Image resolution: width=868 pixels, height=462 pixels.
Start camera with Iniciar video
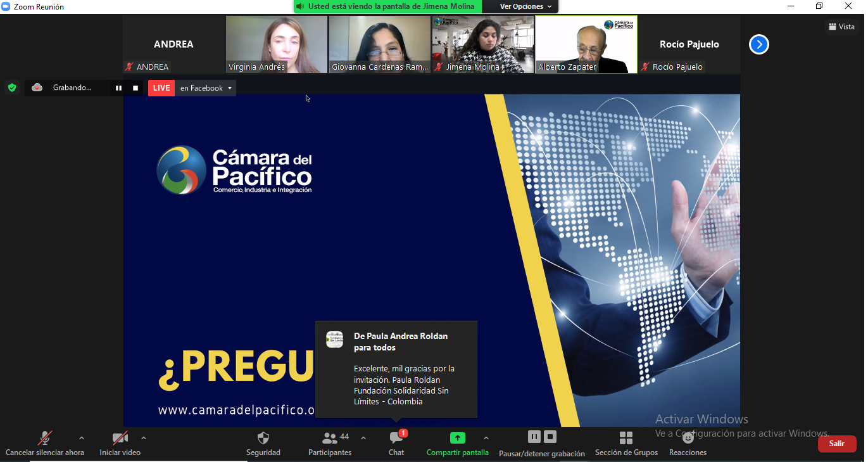[x=120, y=444]
